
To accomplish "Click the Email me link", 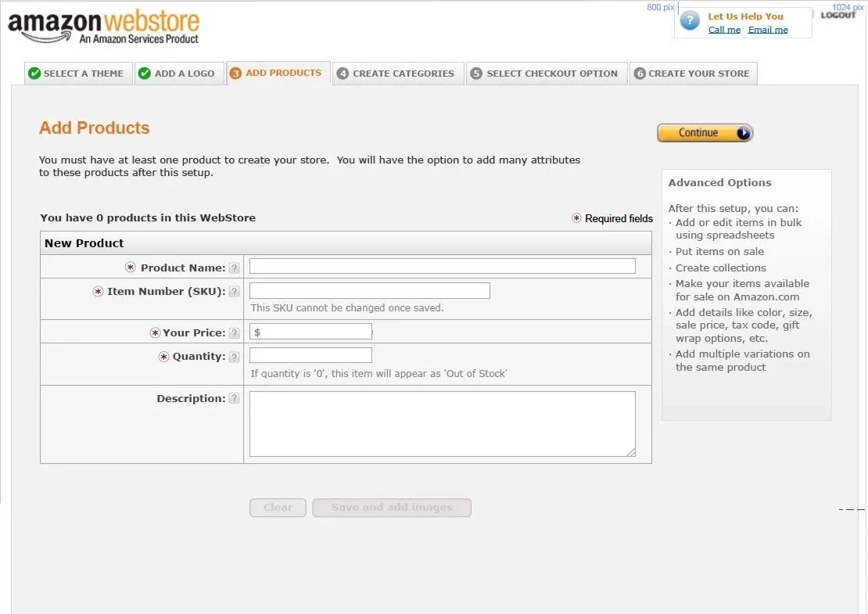I will coord(768,30).
